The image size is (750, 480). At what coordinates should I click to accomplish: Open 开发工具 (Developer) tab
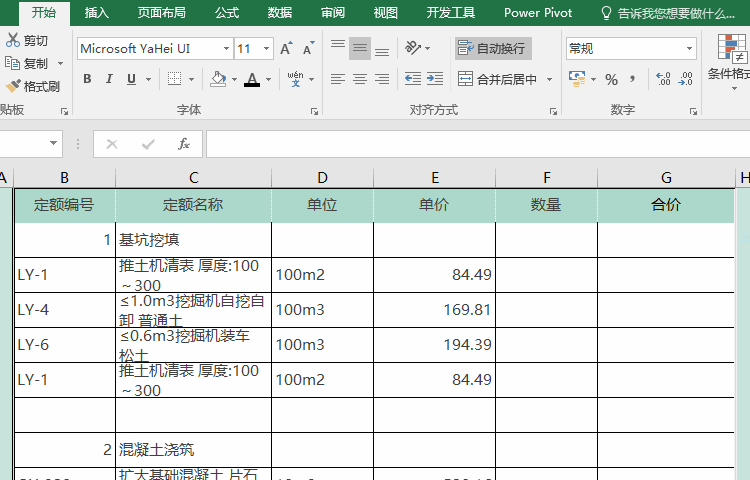(x=451, y=12)
